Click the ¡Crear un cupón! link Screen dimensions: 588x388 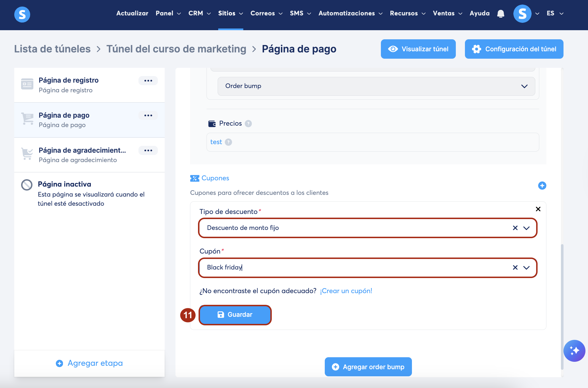click(x=346, y=291)
